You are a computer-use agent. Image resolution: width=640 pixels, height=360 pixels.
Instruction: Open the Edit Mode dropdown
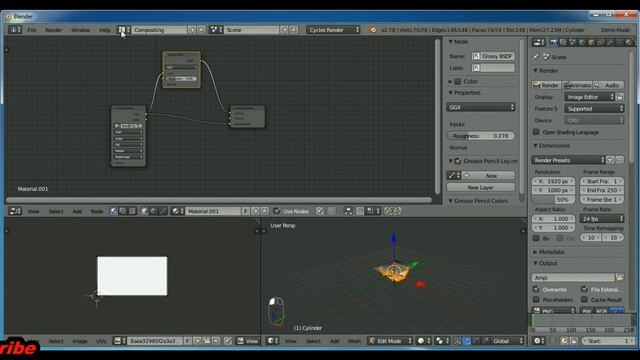coord(390,341)
